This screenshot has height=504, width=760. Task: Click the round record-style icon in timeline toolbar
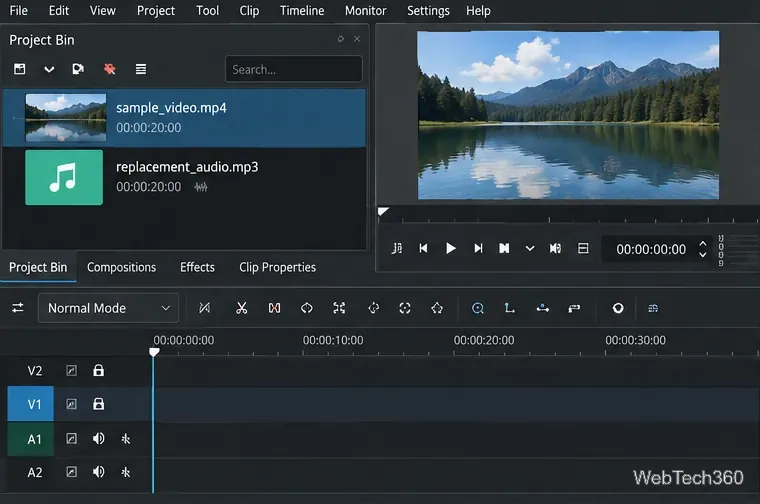tap(618, 308)
